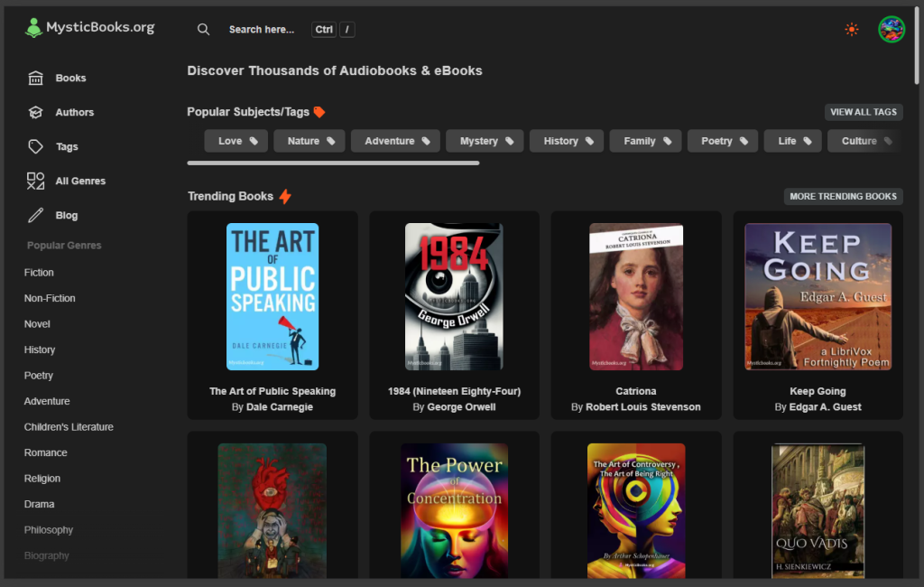The width and height of the screenshot is (924, 587).
Task: Toggle the light theme sun icon
Action: pyautogui.click(x=851, y=30)
